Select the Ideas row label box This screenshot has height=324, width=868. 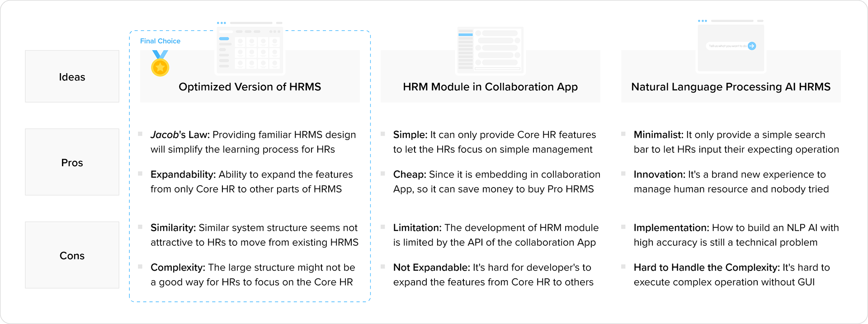(x=72, y=76)
